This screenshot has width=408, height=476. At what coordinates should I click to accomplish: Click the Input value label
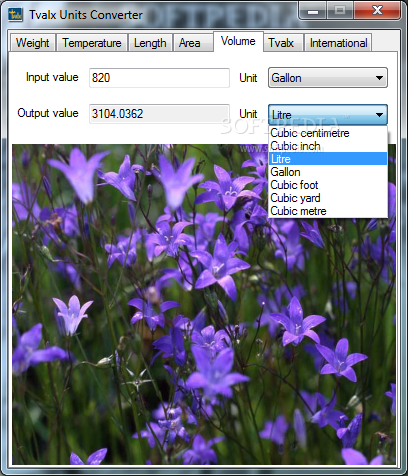click(x=52, y=77)
